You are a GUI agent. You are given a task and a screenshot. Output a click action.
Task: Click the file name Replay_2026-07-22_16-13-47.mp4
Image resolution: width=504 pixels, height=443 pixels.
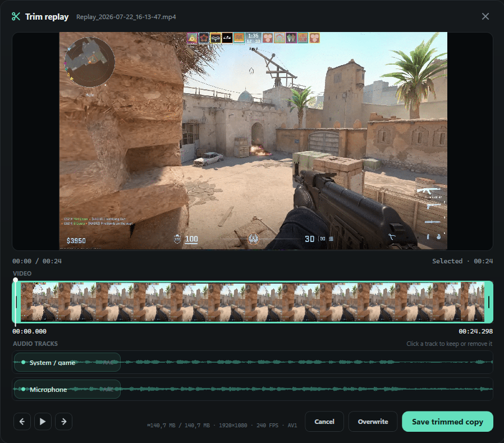[126, 17]
